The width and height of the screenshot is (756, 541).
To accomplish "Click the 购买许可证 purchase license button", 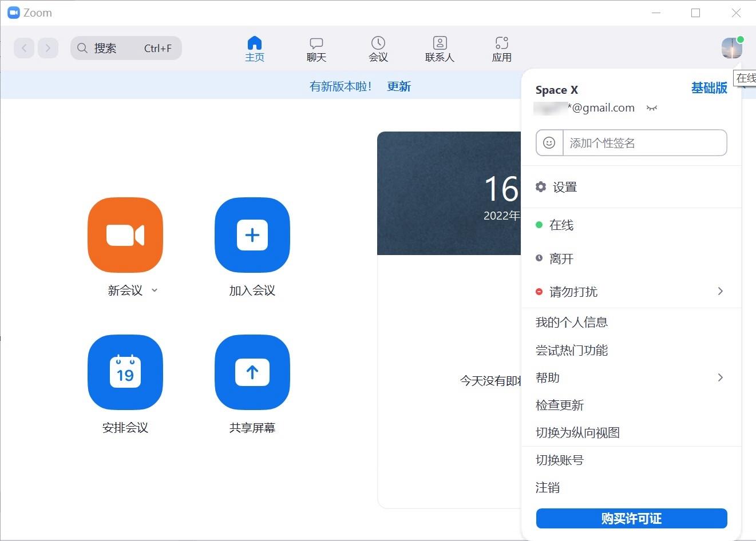I will [x=631, y=519].
